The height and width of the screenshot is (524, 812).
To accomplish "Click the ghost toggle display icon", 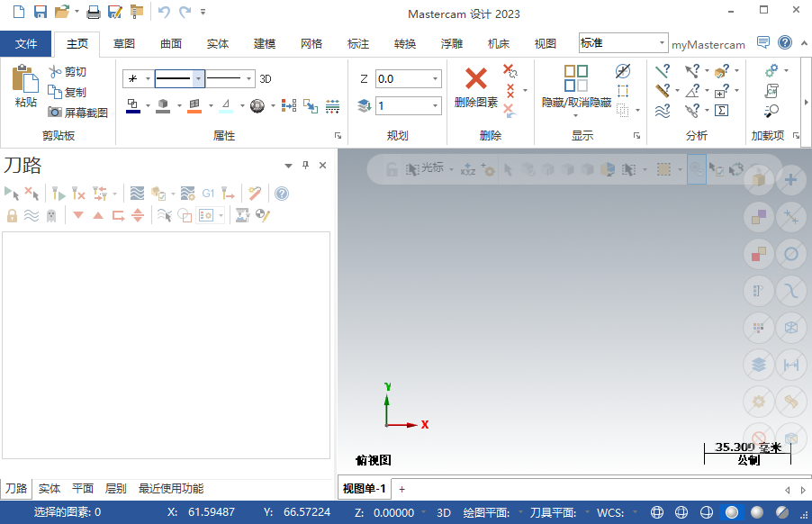I will 51,215.
